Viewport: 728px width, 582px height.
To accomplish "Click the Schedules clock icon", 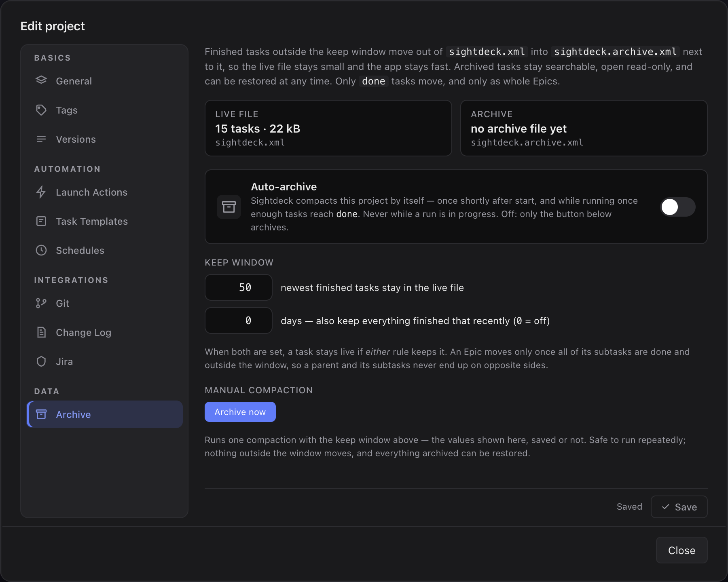I will coord(41,250).
